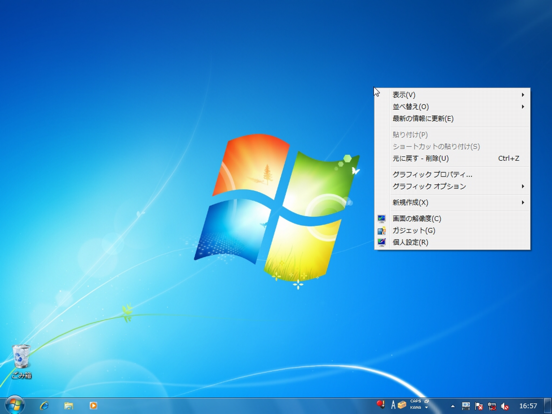552x414 pixels.
Task: Choose 最新の情報に更新(E) from context menu
Action: [x=452, y=119]
